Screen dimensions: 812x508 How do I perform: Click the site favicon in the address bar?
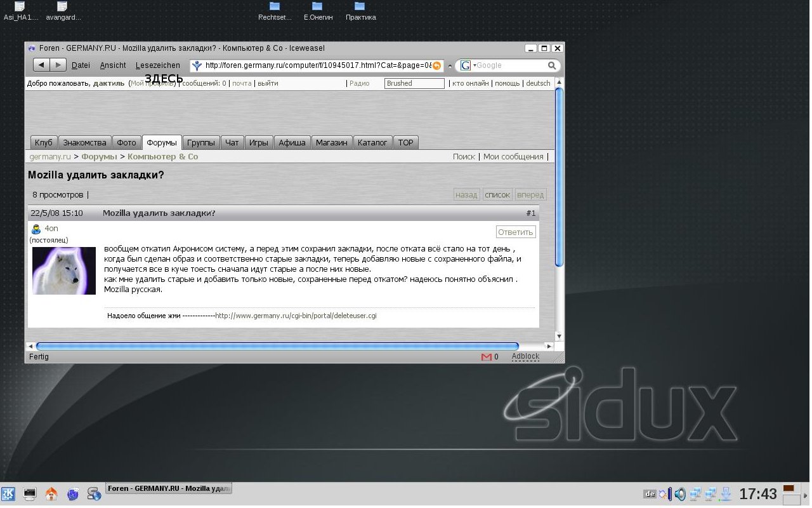[x=197, y=65]
